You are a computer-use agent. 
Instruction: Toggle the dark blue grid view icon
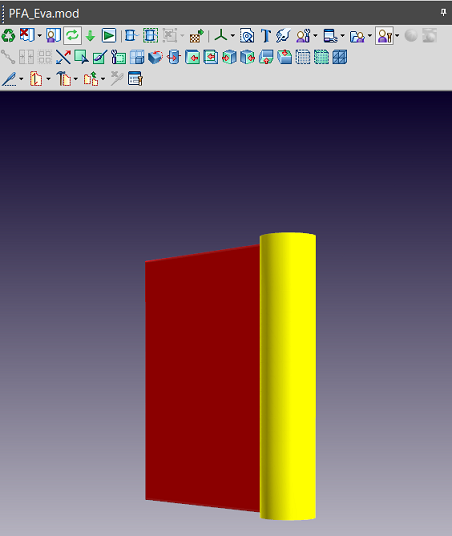[x=340, y=57]
